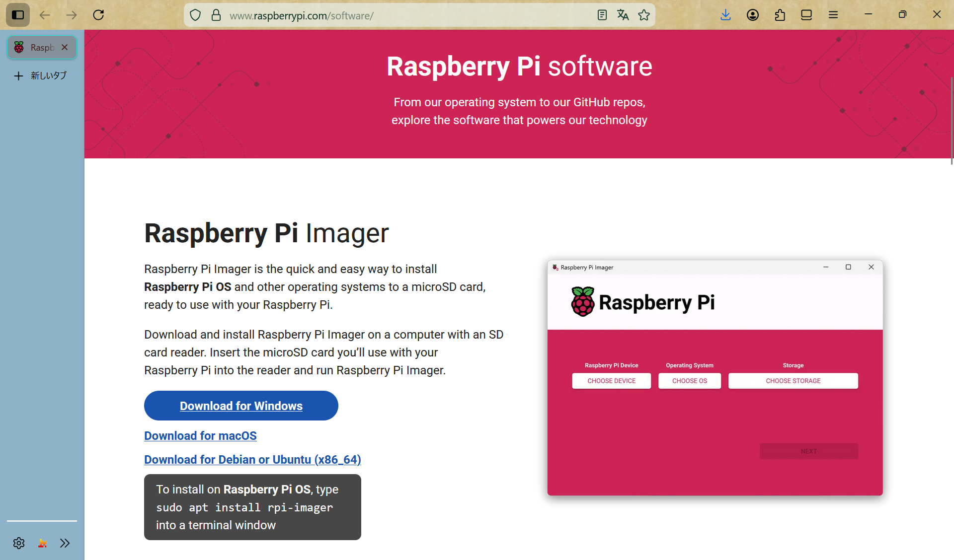Click the tab overview icon in the toolbar
954x560 pixels.
pos(806,15)
